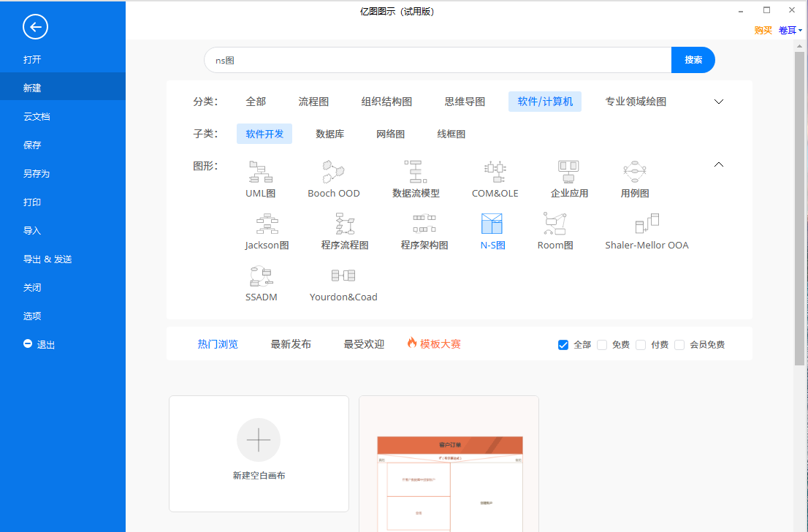This screenshot has height=532, width=808.
Task: Switch to the 思维导图 category
Action: pos(465,102)
